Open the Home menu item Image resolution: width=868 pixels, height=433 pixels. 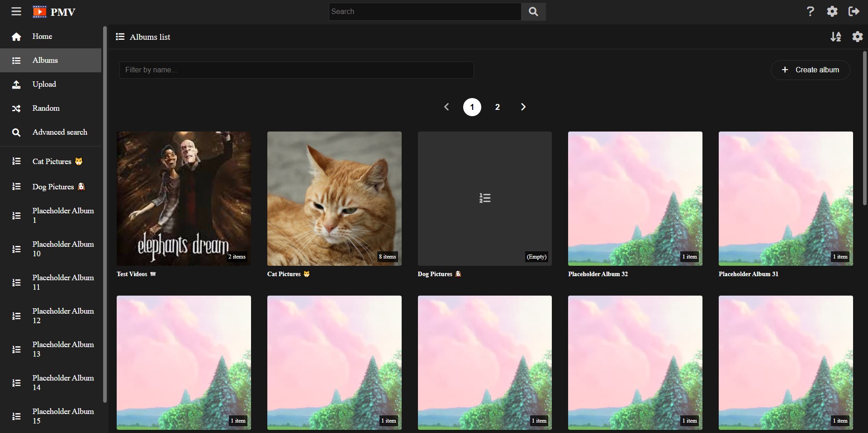tap(51, 37)
